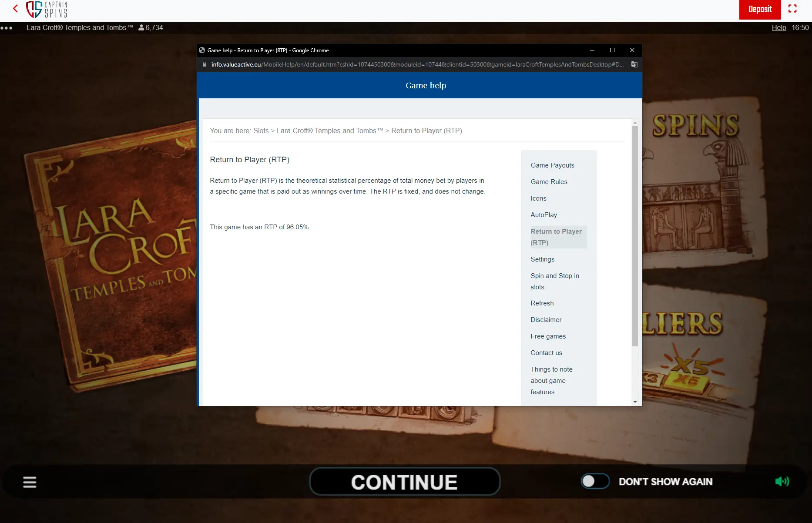
Task: Click Lara Croft Temples and Tombs breadcrumb
Action: [x=329, y=131]
